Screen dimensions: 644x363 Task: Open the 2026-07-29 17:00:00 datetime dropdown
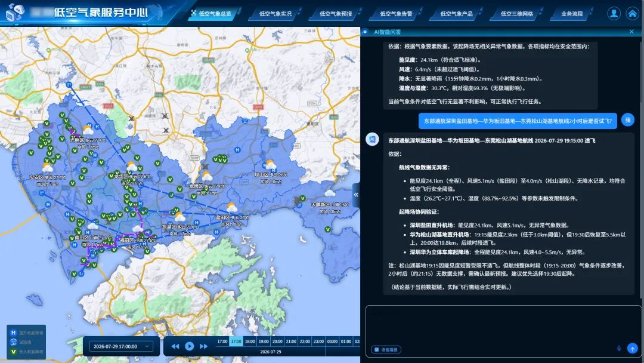(121, 346)
